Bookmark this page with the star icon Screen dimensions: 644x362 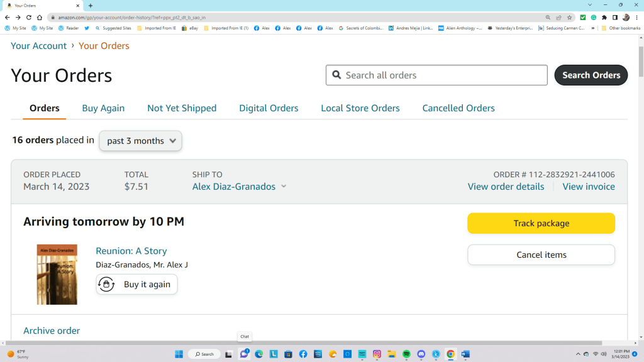(x=570, y=18)
